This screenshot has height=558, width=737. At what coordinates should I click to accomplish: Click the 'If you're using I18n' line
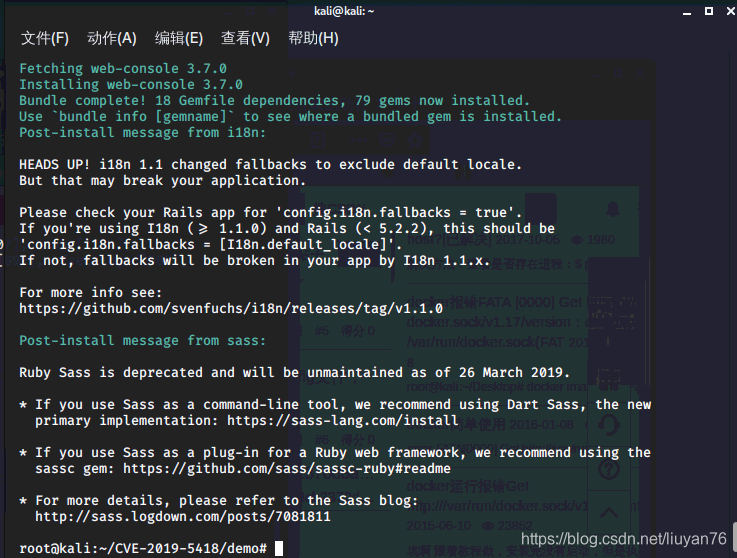pyautogui.click(x=287, y=228)
